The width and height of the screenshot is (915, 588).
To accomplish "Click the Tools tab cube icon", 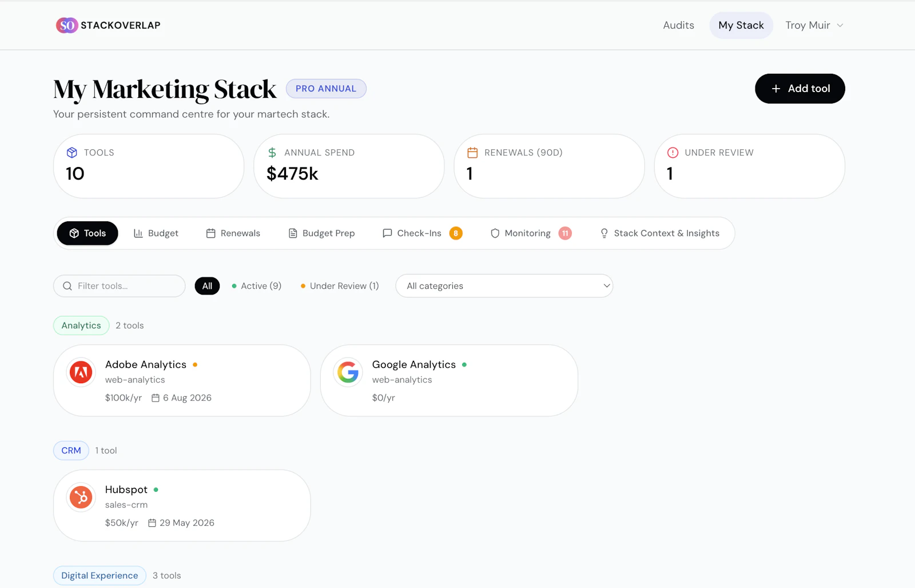I will 74,233.
